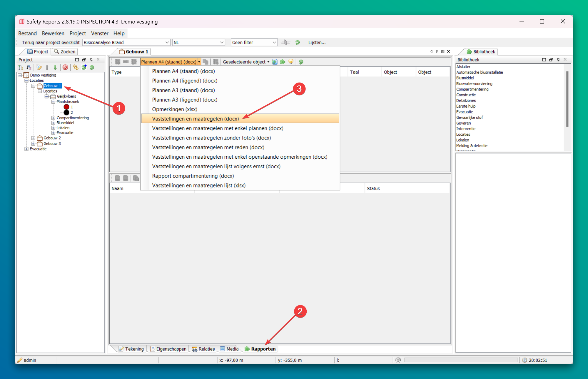Switch to the Eigenschappen tab

click(168, 349)
